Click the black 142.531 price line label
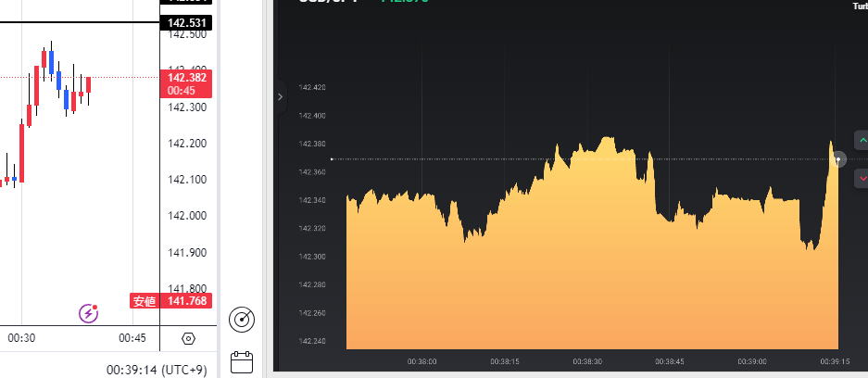The width and height of the screenshot is (868, 378). pyautogui.click(x=187, y=22)
